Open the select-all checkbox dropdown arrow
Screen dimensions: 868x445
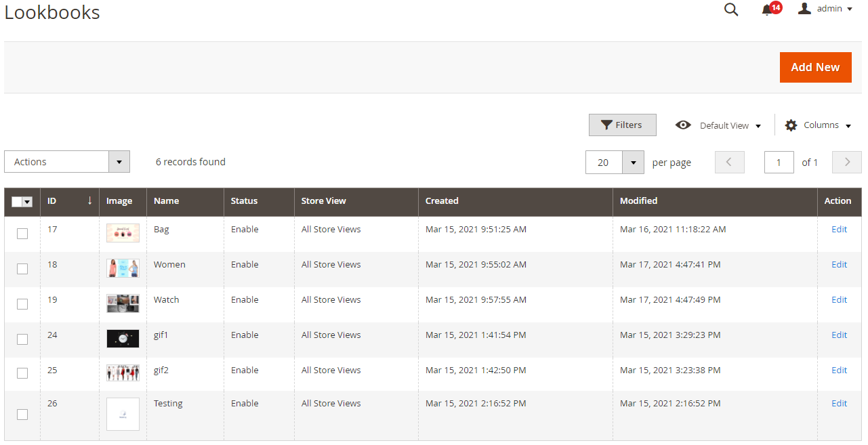(x=28, y=202)
